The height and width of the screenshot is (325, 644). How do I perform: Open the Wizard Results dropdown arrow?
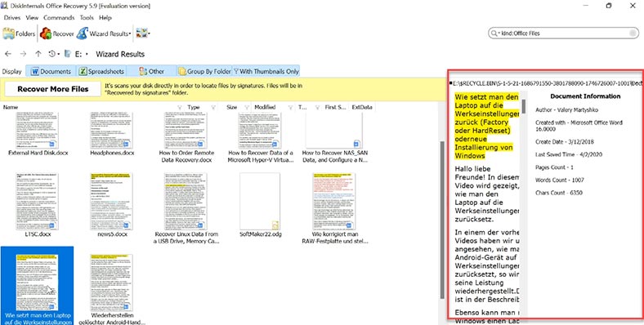(x=130, y=33)
